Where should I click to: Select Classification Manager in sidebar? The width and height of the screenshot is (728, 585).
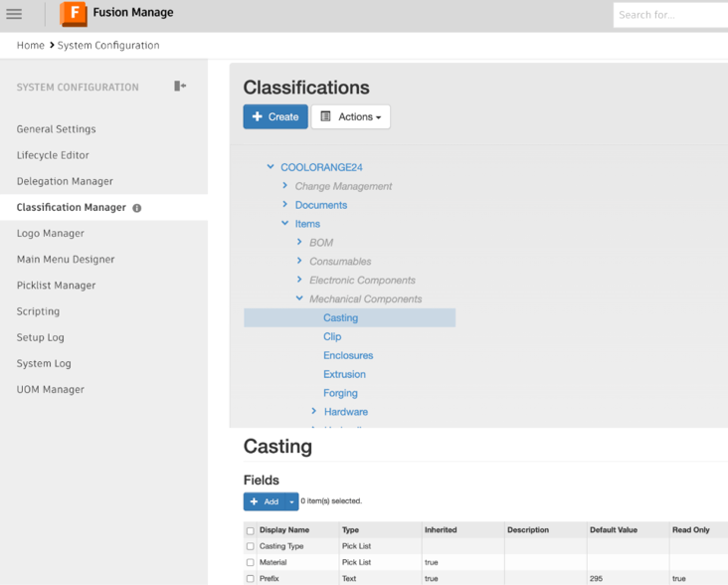(71, 207)
